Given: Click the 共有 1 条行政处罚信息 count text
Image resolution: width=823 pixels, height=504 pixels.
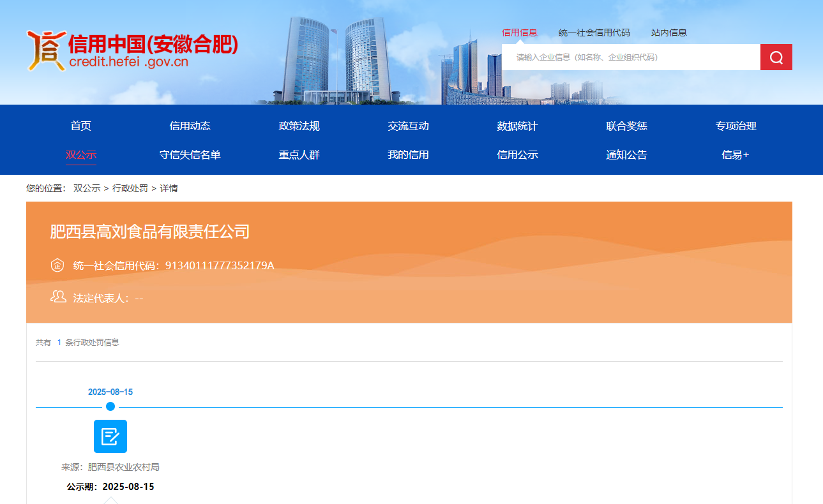Looking at the screenshot, I should pos(77,343).
